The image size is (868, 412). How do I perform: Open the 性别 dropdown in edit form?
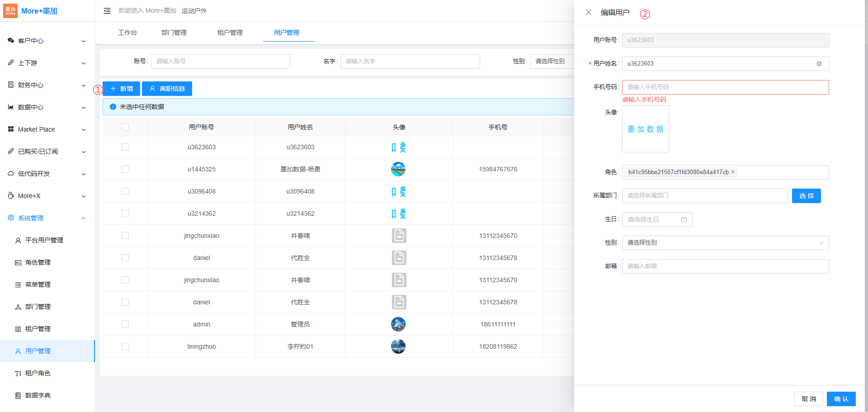725,243
